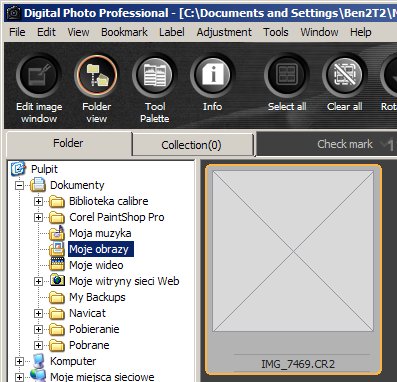The width and height of the screenshot is (397, 382).
Task: Select Pobrane folder label
Action: (89, 345)
